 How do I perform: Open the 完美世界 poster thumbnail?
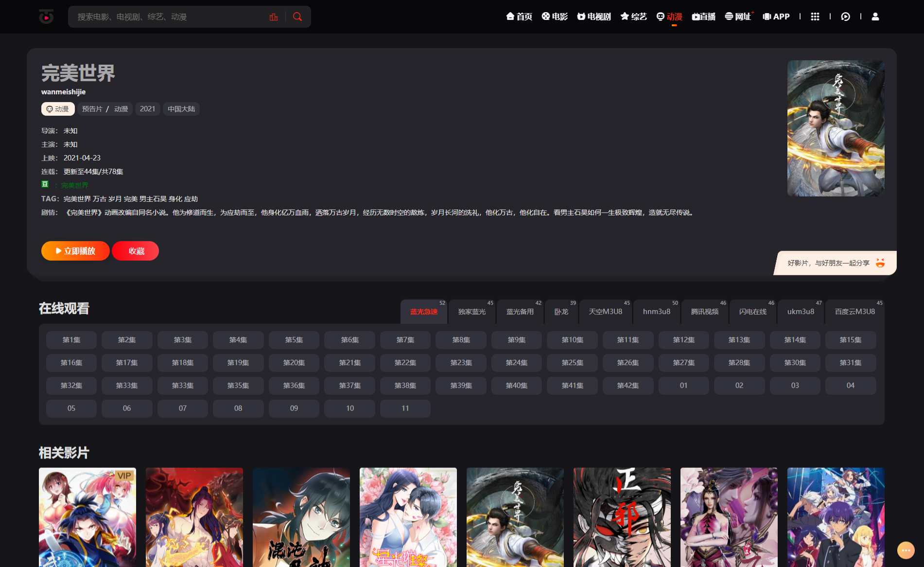[x=836, y=128]
